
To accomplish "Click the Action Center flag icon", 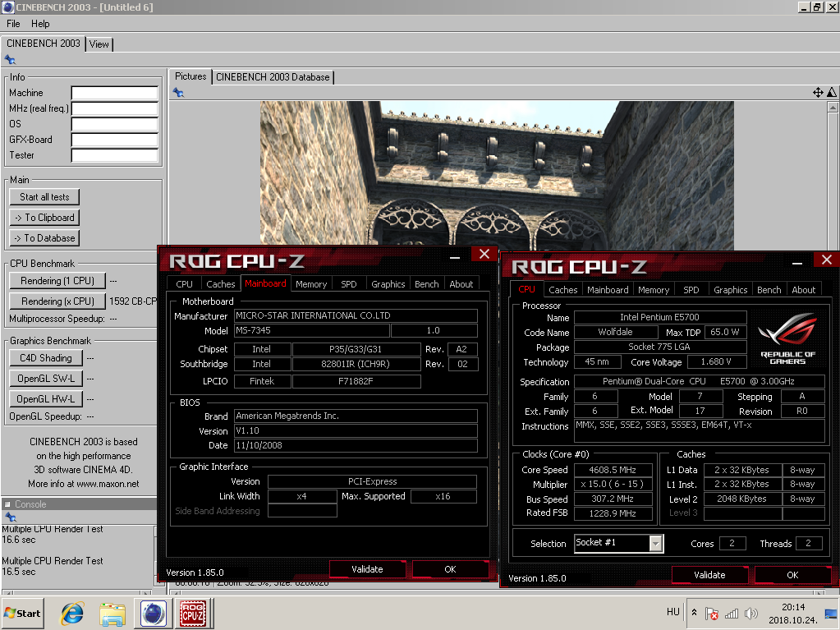I will pos(711,613).
